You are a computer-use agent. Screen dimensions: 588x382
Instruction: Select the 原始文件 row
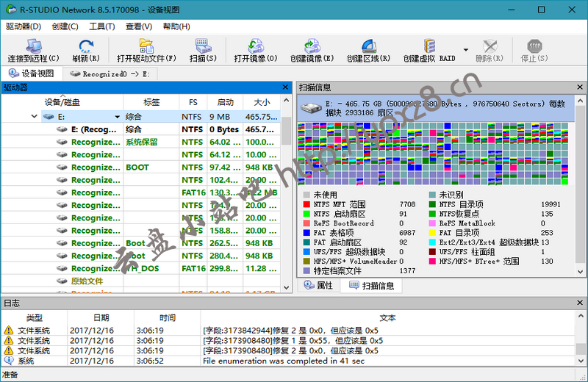[x=140, y=281]
